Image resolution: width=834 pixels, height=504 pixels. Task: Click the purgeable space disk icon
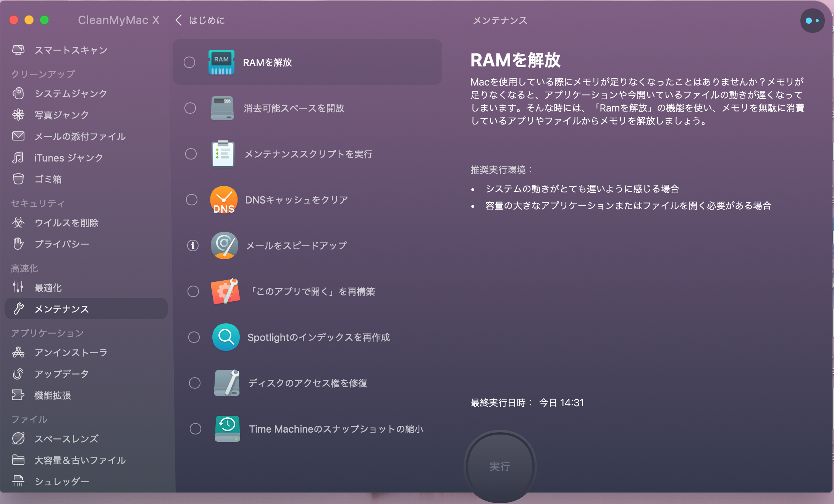coord(222,108)
